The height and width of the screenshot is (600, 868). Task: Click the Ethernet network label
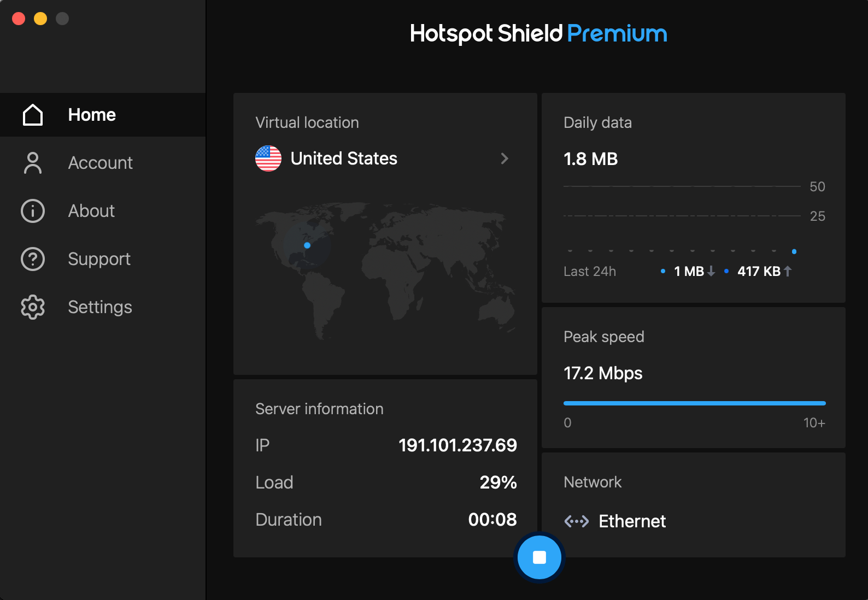tap(632, 521)
